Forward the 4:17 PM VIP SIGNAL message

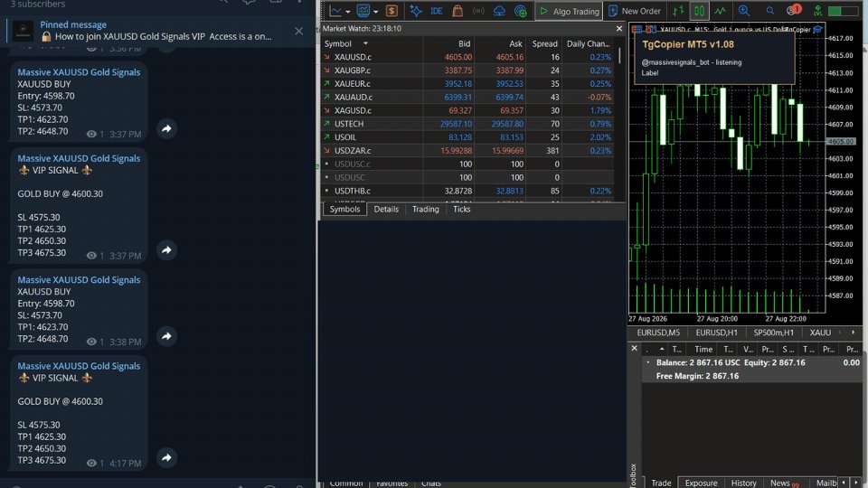click(x=166, y=457)
